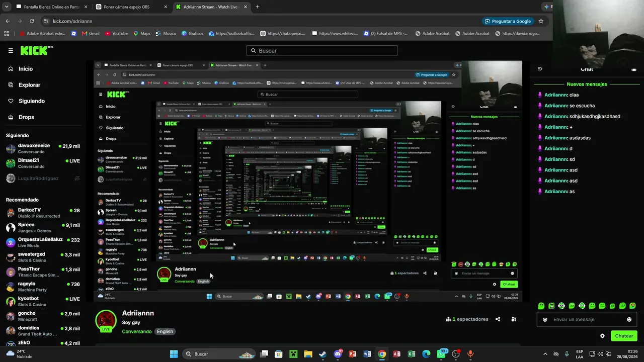Viewport: 644px width, 362px height.
Task: Open chat settings gear icon
Action: 602,336
